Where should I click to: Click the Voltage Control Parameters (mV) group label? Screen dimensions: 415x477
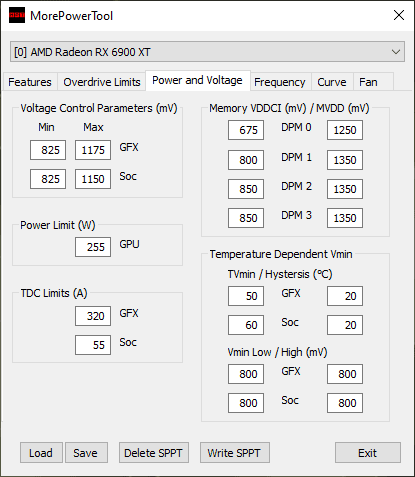pyautogui.click(x=99, y=108)
